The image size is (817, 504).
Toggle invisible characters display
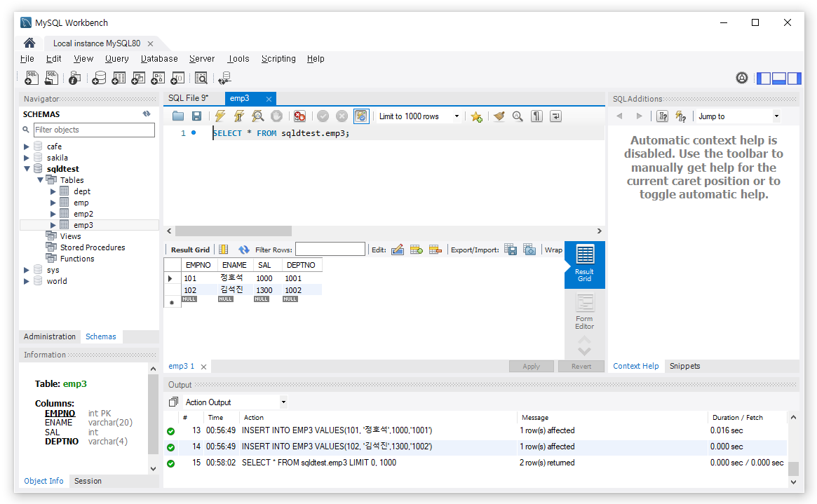pyautogui.click(x=536, y=116)
